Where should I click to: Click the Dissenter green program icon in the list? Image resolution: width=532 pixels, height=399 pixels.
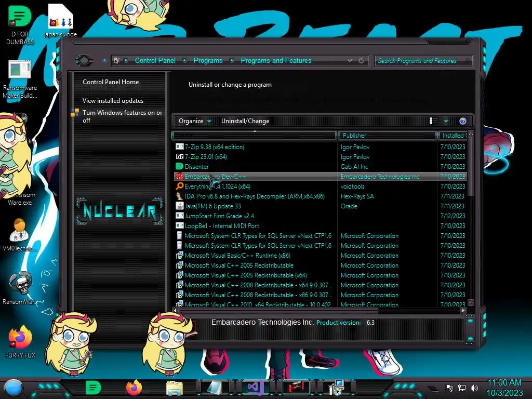(x=179, y=166)
